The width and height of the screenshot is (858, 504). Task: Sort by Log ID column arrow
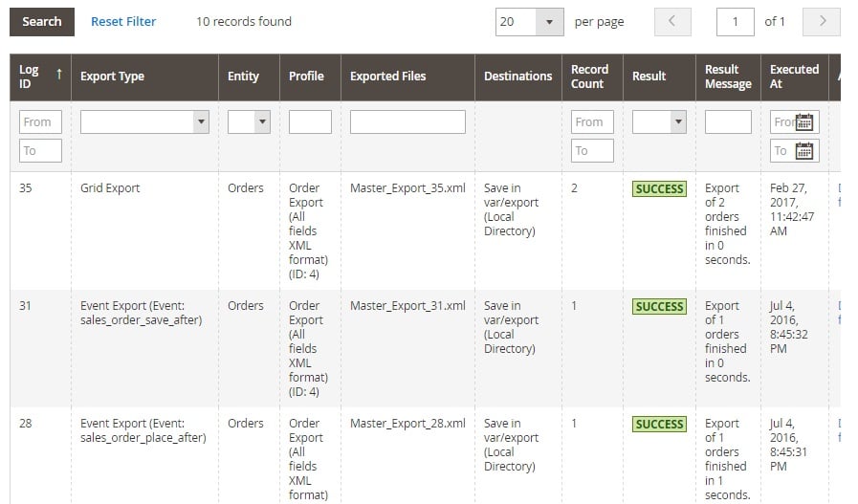(58, 73)
